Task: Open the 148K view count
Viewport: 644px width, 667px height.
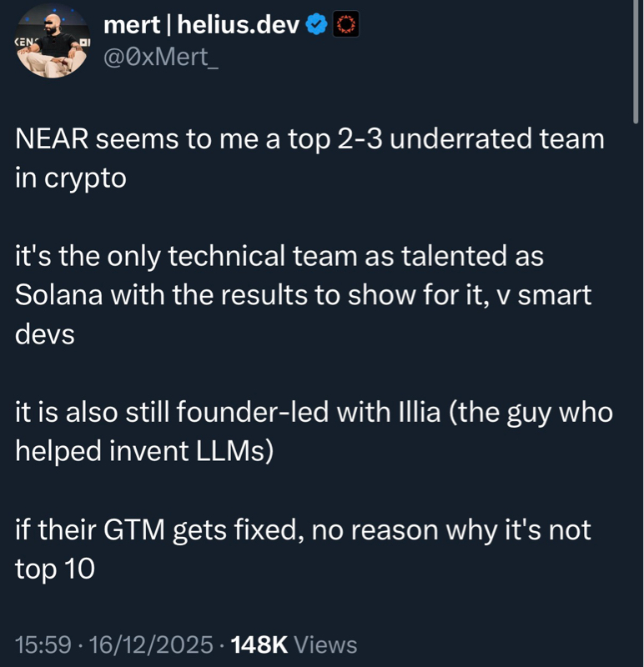Action: 258,644
